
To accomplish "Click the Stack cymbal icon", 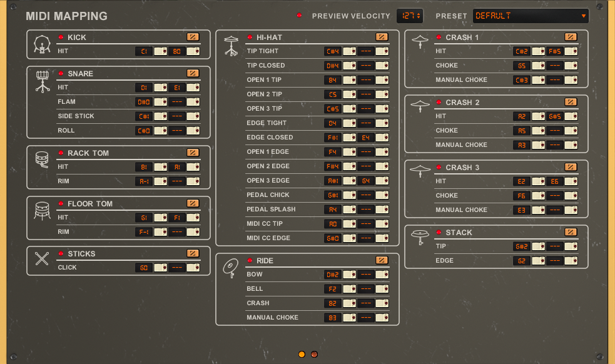I will coord(420,238).
